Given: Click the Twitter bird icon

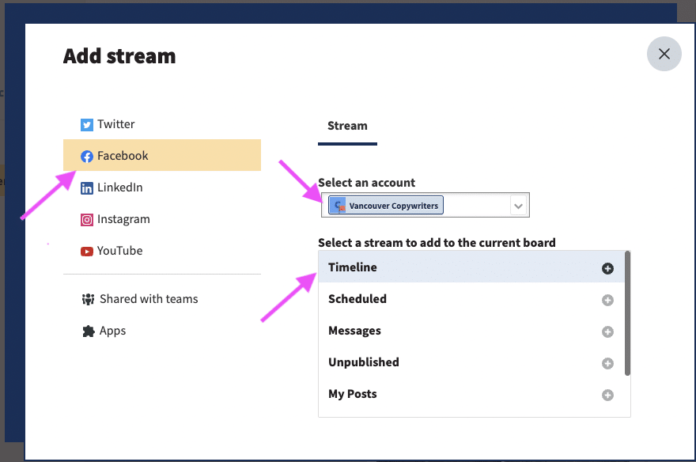Looking at the screenshot, I should click(x=87, y=125).
